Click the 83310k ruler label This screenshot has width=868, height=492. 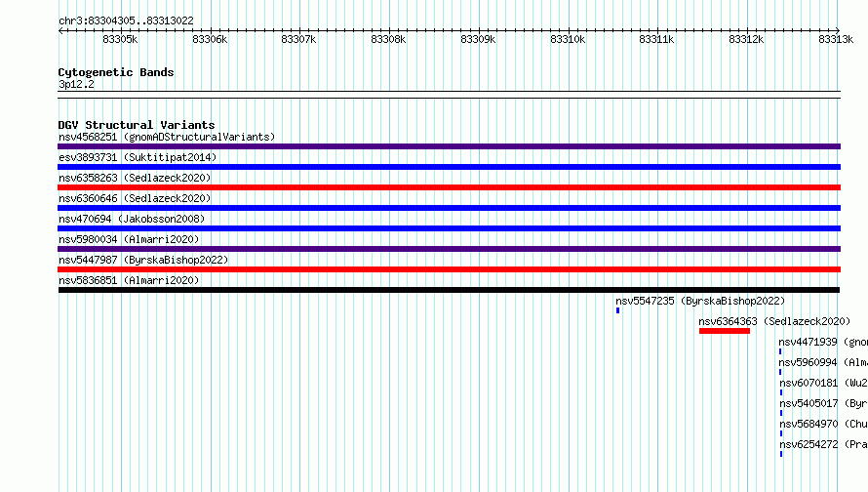click(x=568, y=39)
